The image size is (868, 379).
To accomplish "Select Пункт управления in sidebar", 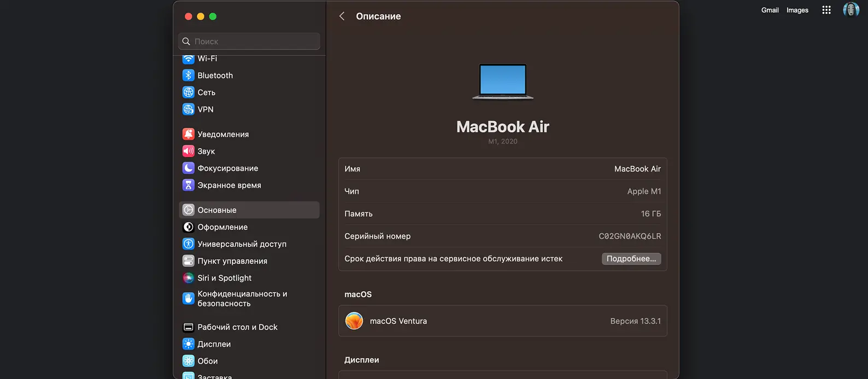I will coord(232,261).
